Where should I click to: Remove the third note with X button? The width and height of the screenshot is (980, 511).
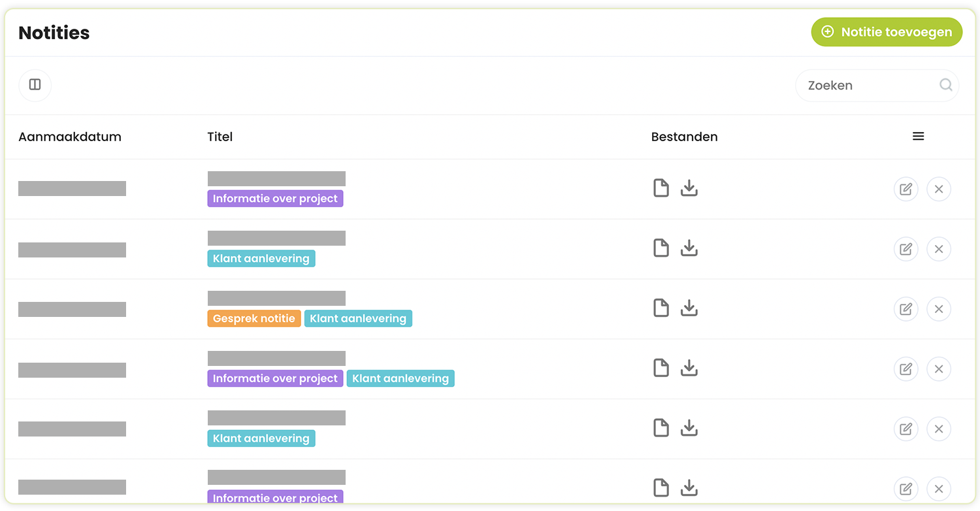pos(939,309)
